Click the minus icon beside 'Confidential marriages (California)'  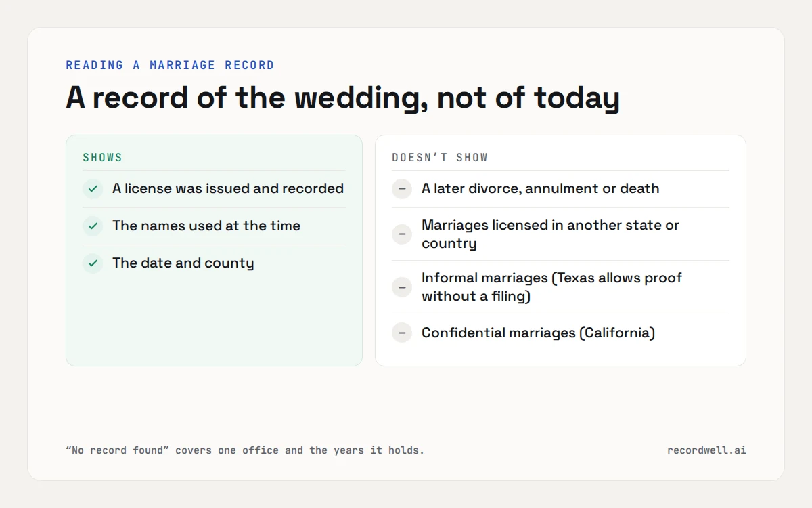pyautogui.click(x=402, y=333)
